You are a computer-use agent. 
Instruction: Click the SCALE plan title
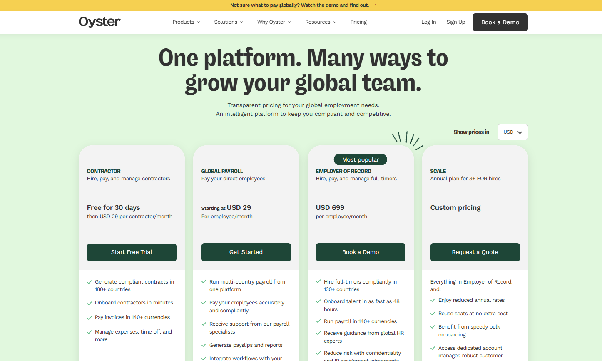[438, 171]
